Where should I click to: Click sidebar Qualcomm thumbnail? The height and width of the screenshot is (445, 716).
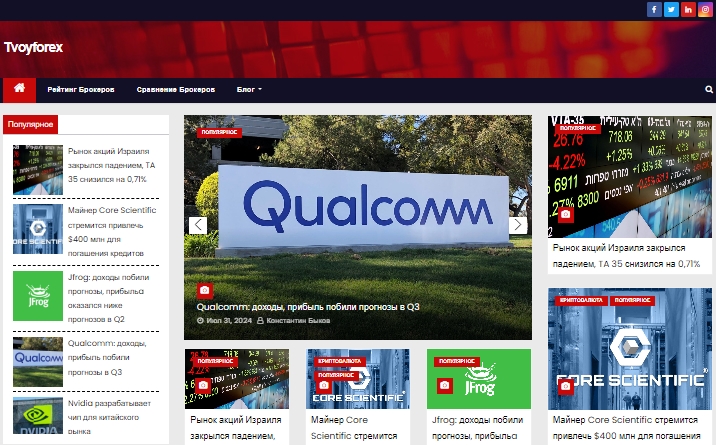(x=38, y=362)
